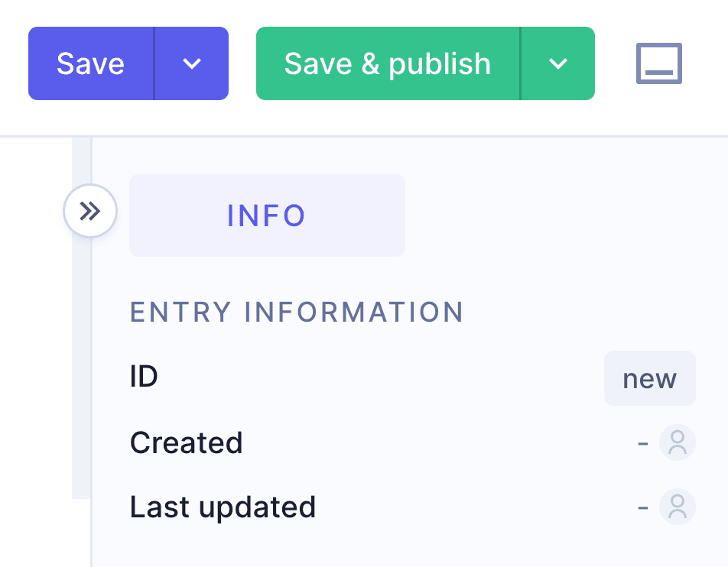This screenshot has height=567, width=728.
Task: Open the Save & publish options dropdown arrow
Action: (x=557, y=63)
